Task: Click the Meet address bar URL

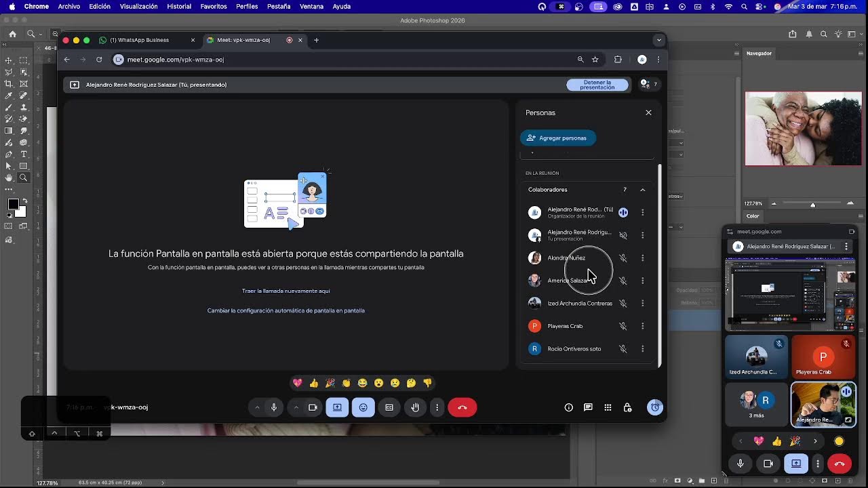Action: coord(176,60)
